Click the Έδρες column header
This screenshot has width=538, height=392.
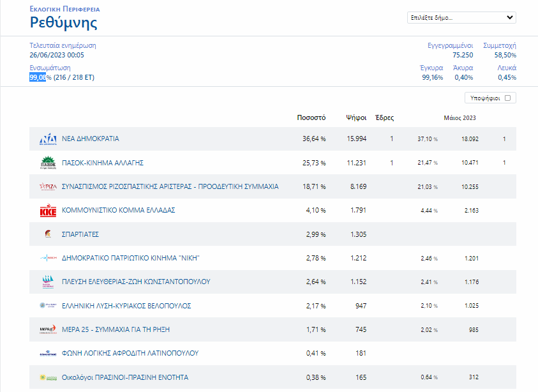click(385, 117)
